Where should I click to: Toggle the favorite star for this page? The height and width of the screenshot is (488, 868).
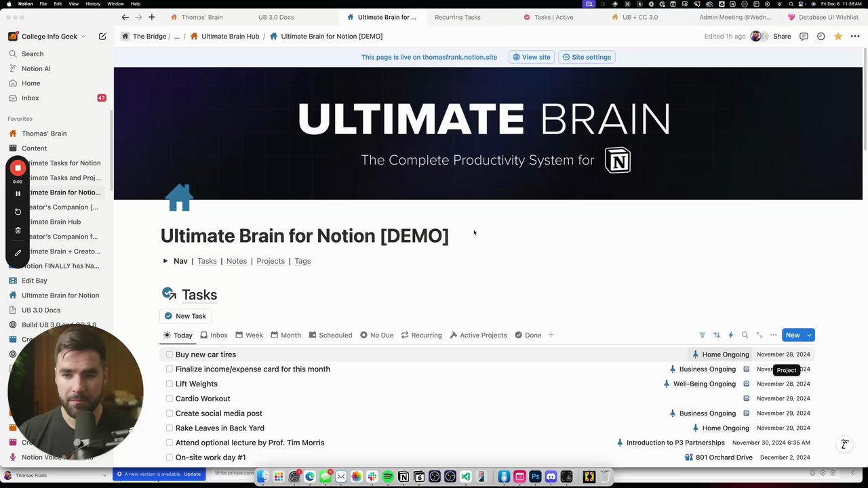pos(838,37)
